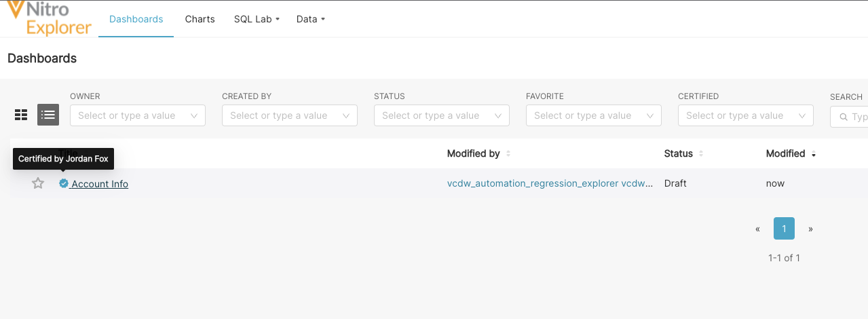
Task: Switch to list view
Action: point(48,115)
